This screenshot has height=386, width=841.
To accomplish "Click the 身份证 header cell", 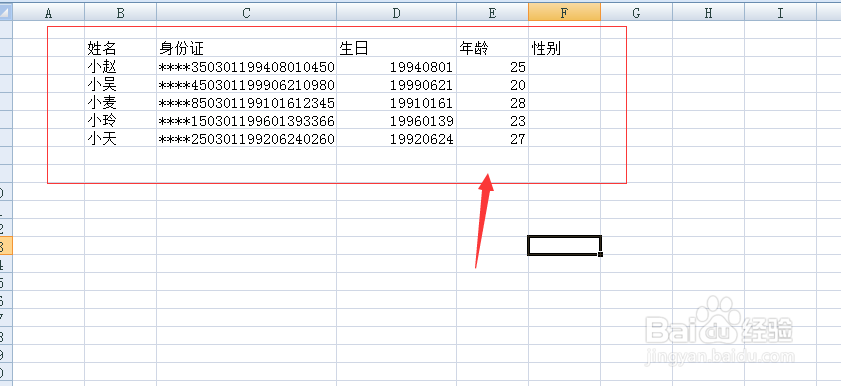I will 246,48.
